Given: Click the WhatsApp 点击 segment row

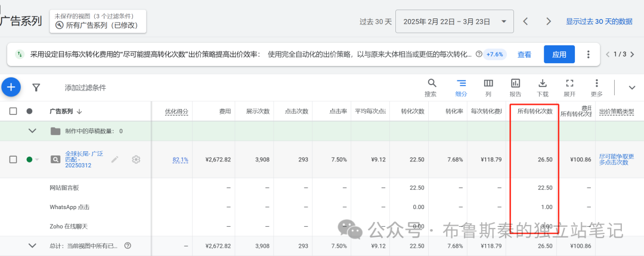Looking at the screenshot, I should pos(69,207).
